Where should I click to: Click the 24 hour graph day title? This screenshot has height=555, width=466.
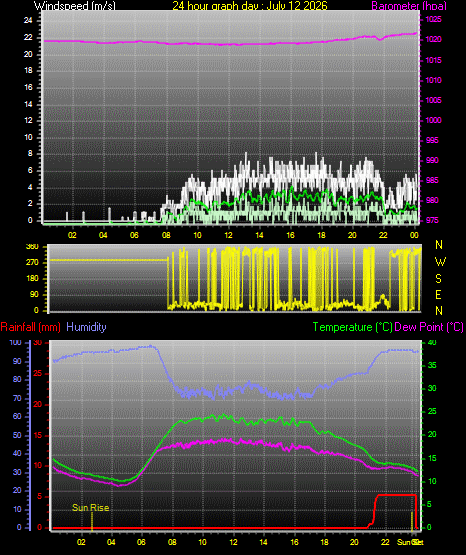(250, 6)
